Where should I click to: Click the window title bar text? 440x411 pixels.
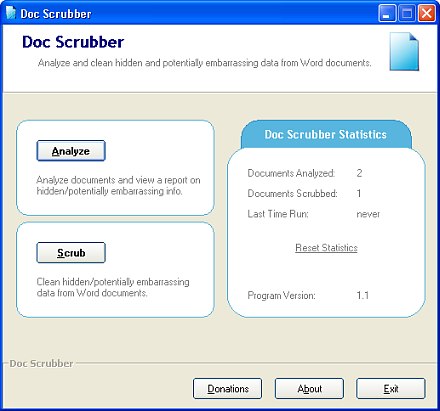56,14
